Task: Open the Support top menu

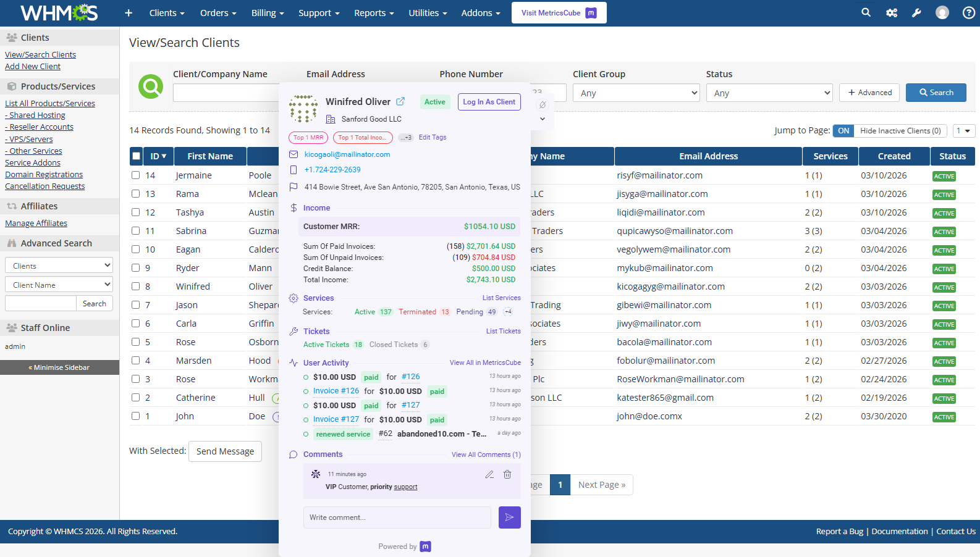Action: pos(319,13)
